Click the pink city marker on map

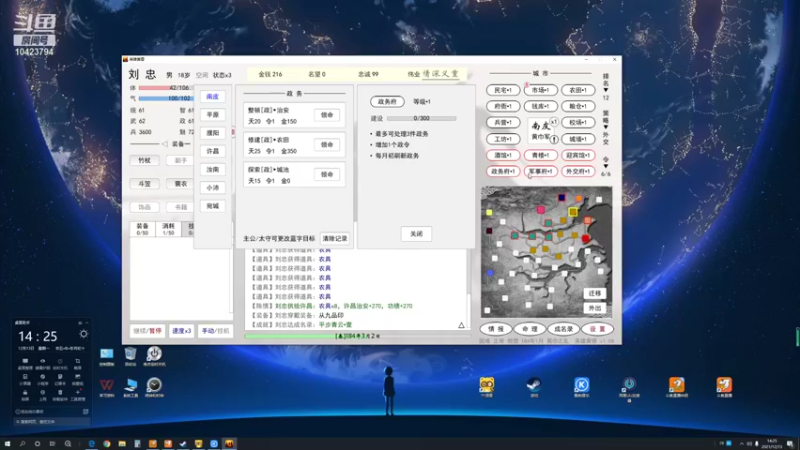tap(541, 210)
